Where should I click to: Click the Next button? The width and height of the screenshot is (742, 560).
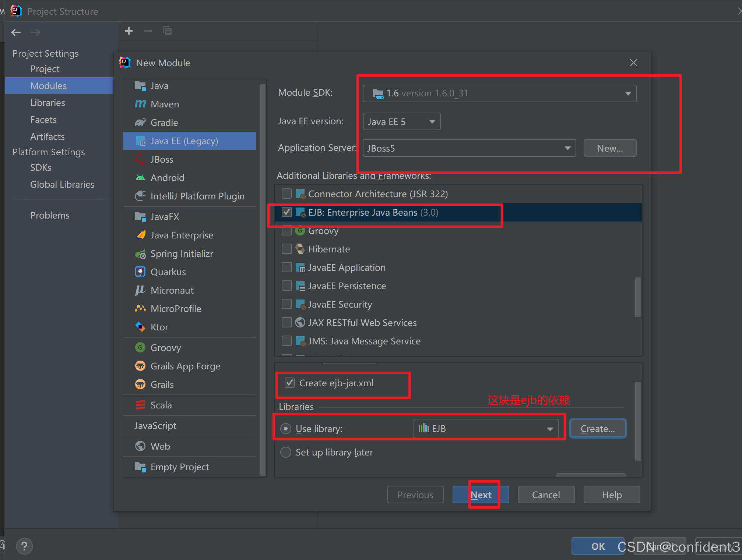coord(481,495)
